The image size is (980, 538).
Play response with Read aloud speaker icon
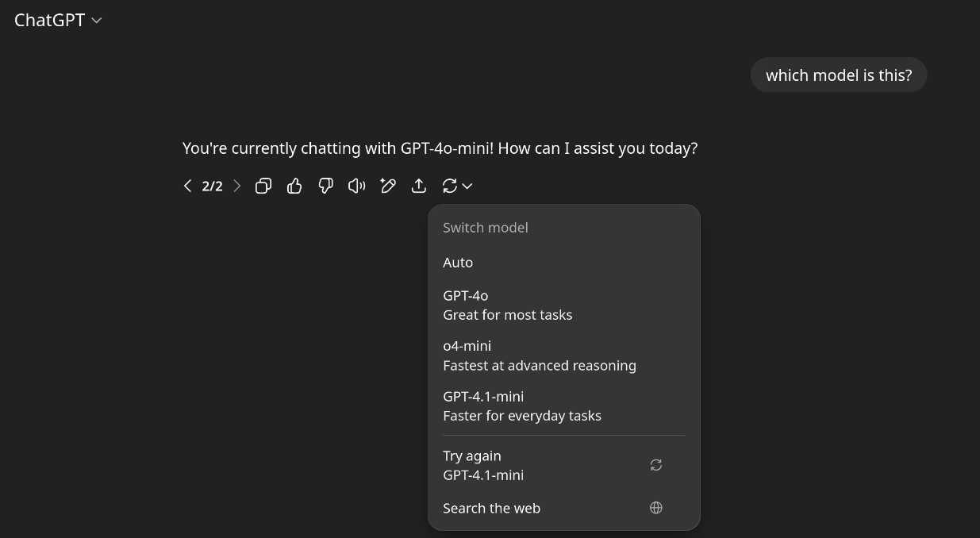coord(356,186)
